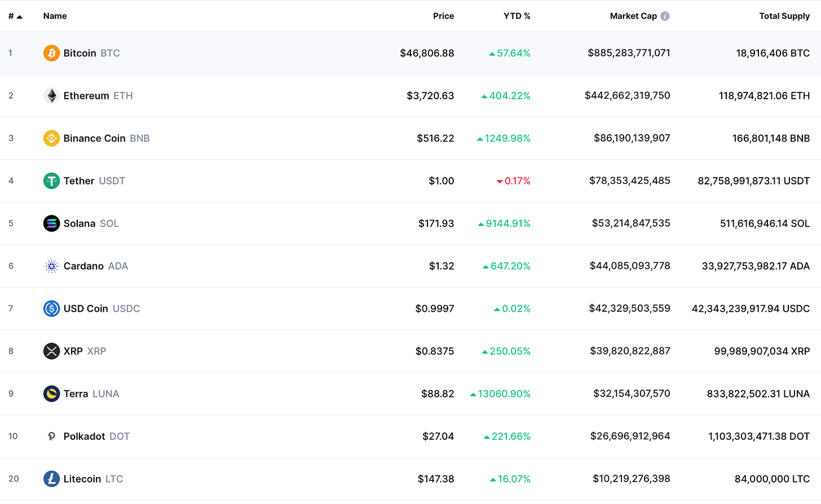The width and height of the screenshot is (821, 504).
Task: Click Solana price $171.93
Action: [436, 223]
